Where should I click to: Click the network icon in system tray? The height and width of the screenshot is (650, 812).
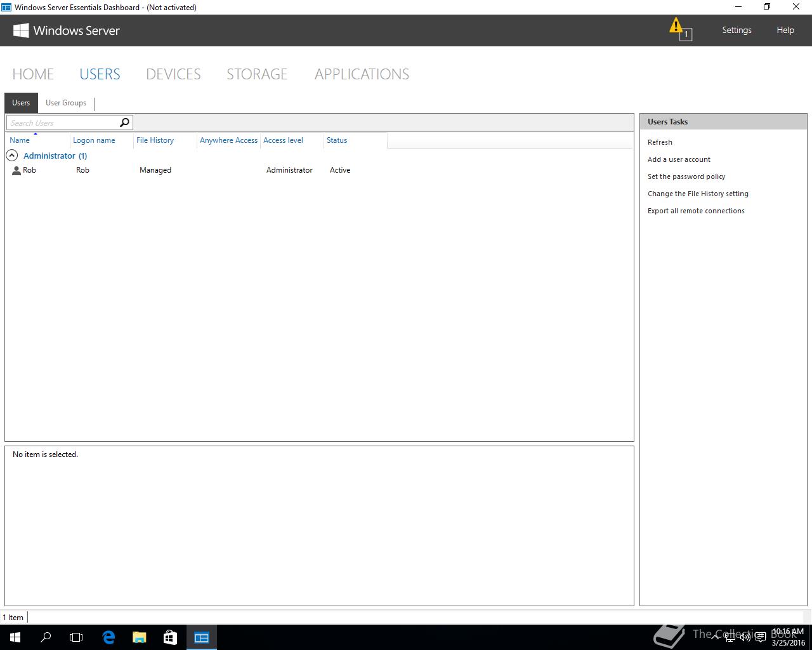(730, 637)
